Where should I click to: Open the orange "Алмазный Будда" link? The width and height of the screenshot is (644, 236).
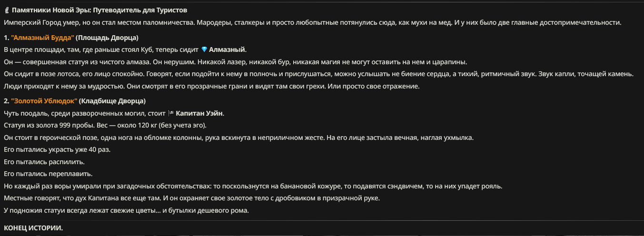point(42,38)
